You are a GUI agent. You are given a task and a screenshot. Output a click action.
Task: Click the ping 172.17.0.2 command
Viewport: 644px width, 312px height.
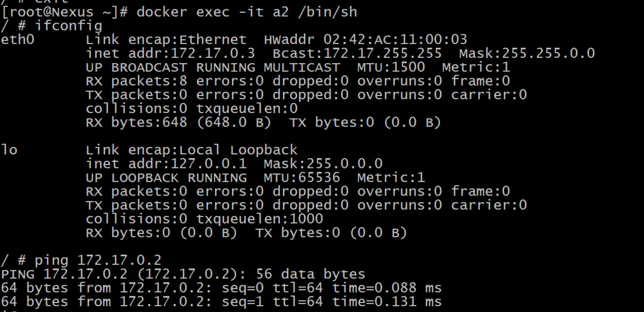[98, 261]
